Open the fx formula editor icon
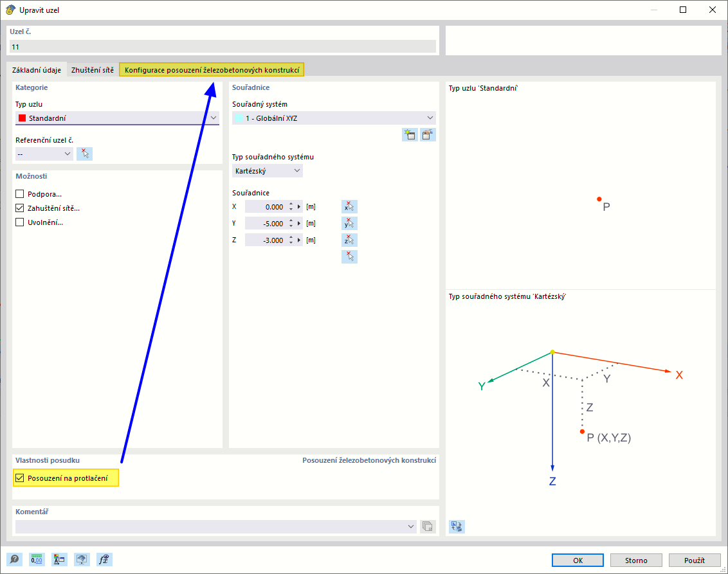 click(x=104, y=559)
